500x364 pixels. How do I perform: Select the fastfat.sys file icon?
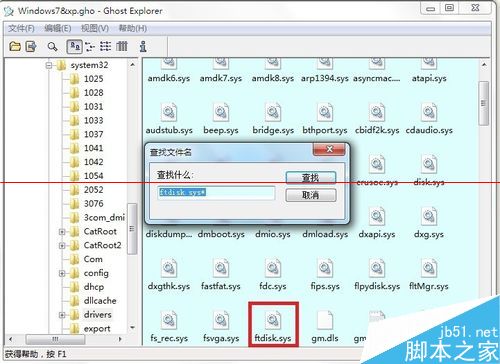tap(221, 268)
